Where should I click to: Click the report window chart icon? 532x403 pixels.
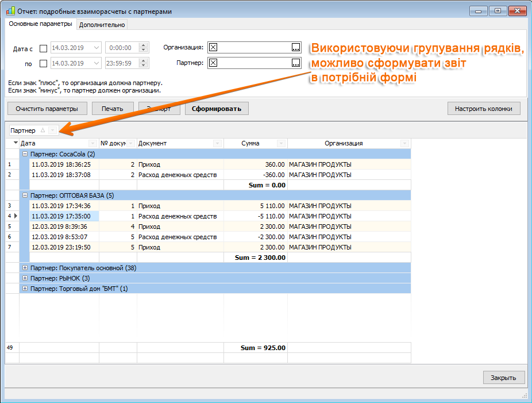pos(10,11)
